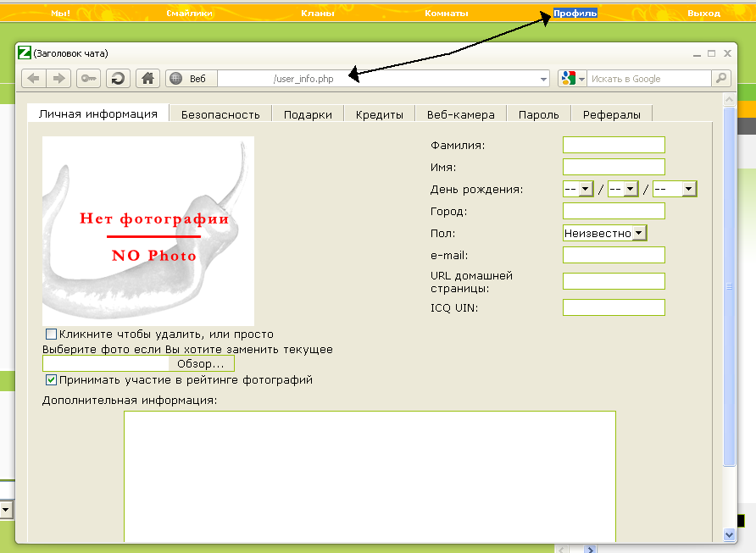Click the Google search engine icon
Viewport: 756px width, 553px height.
click(x=567, y=79)
